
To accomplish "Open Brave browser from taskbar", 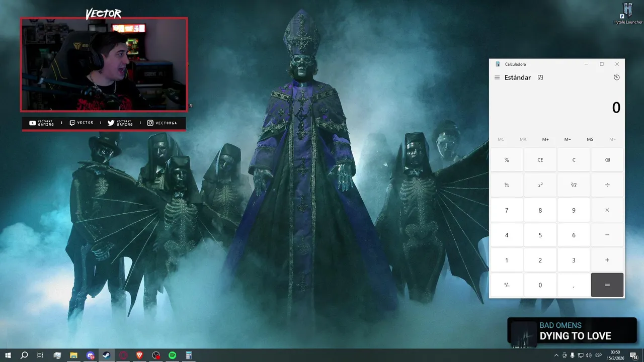I will 140,355.
